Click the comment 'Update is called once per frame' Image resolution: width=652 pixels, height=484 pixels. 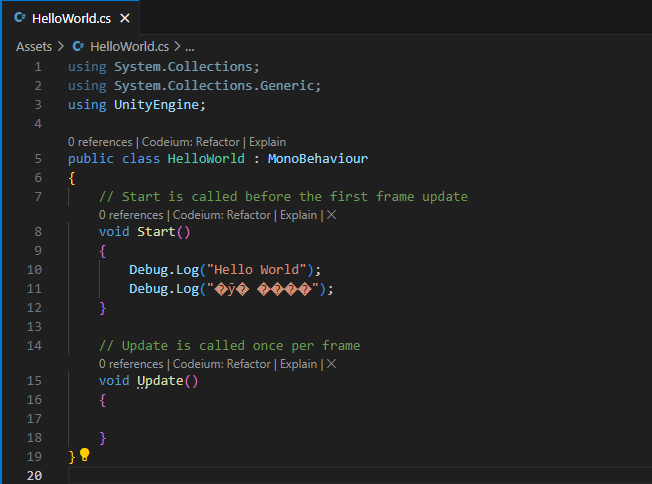[230, 346]
